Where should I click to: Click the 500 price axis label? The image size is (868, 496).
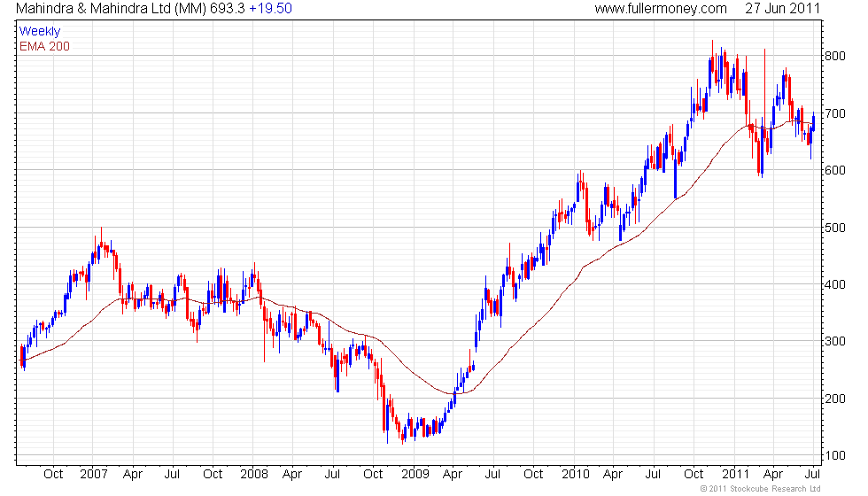(x=836, y=228)
